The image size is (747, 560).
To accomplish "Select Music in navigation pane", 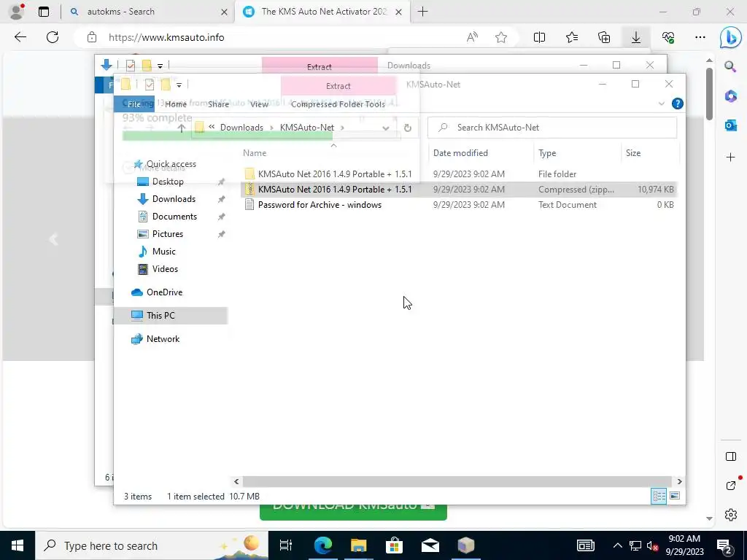I will pyautogui.click(x=163, y=252).
